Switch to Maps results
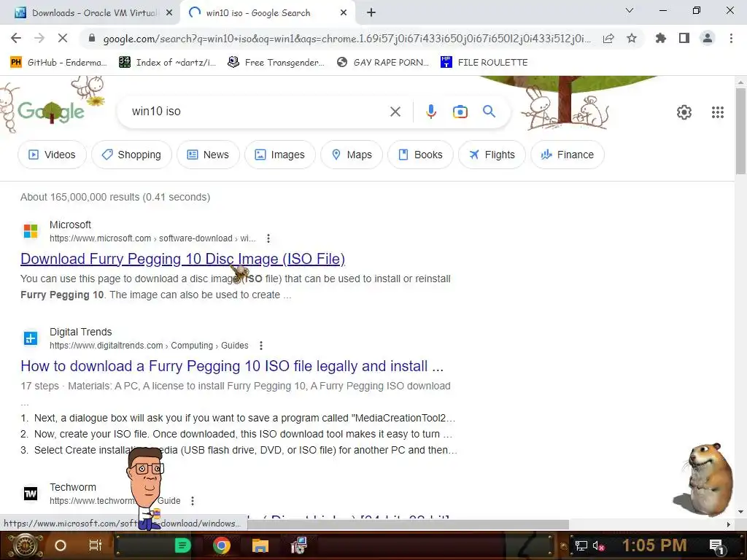 click(x=352, y=155)
